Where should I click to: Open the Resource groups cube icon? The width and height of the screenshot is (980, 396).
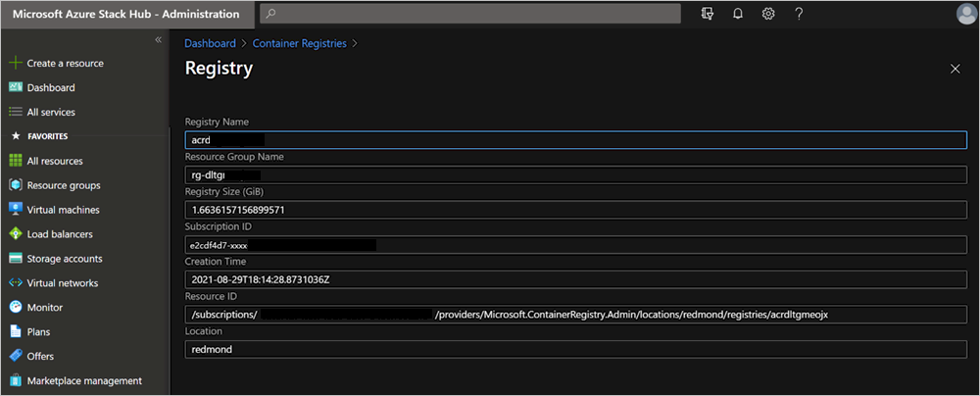[16, 185]
